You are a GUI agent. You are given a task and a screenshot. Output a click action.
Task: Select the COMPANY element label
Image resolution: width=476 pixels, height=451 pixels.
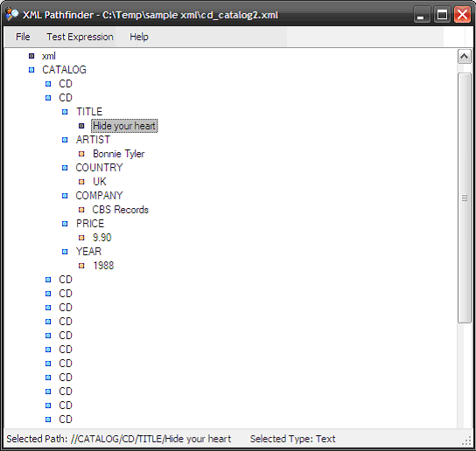pyautogui.click(x=99, y=196)
